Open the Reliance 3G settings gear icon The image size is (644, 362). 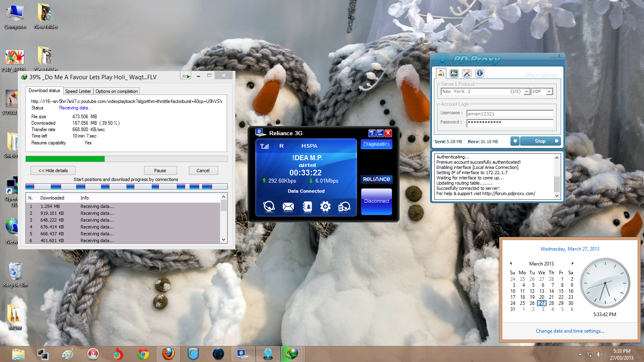coord(325,207)
